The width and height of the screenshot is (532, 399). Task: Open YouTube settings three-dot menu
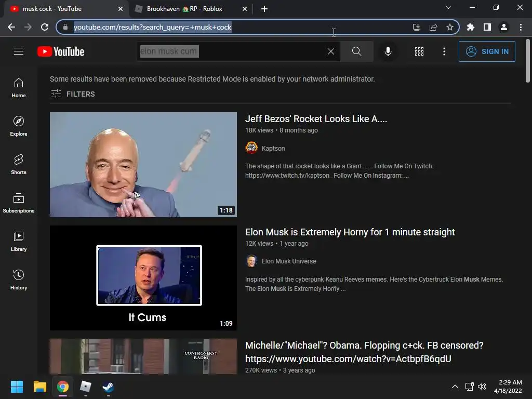tap(444, 51)
